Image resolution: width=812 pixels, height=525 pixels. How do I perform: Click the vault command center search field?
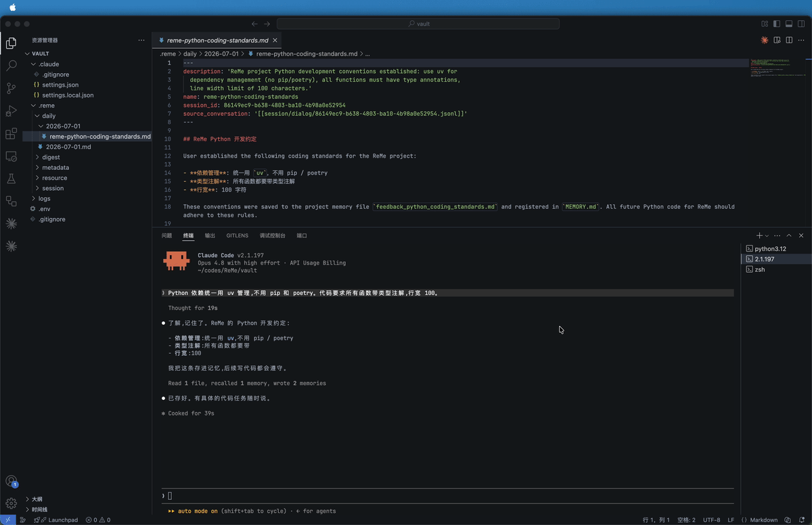pos(418,24)
